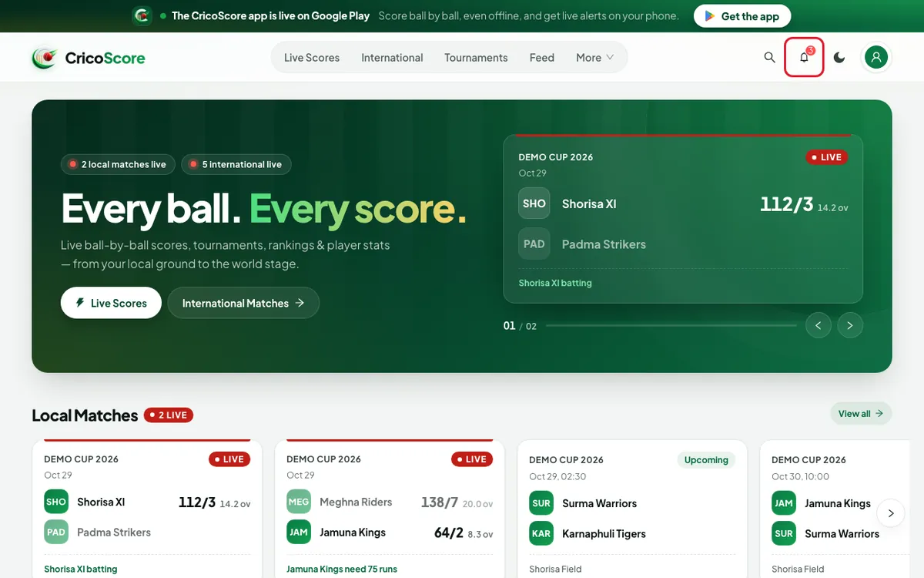Click the KAR badge for Karnaphuli Tigers
924x578 pixels.
pyautogui.click(x=541, y=533)
